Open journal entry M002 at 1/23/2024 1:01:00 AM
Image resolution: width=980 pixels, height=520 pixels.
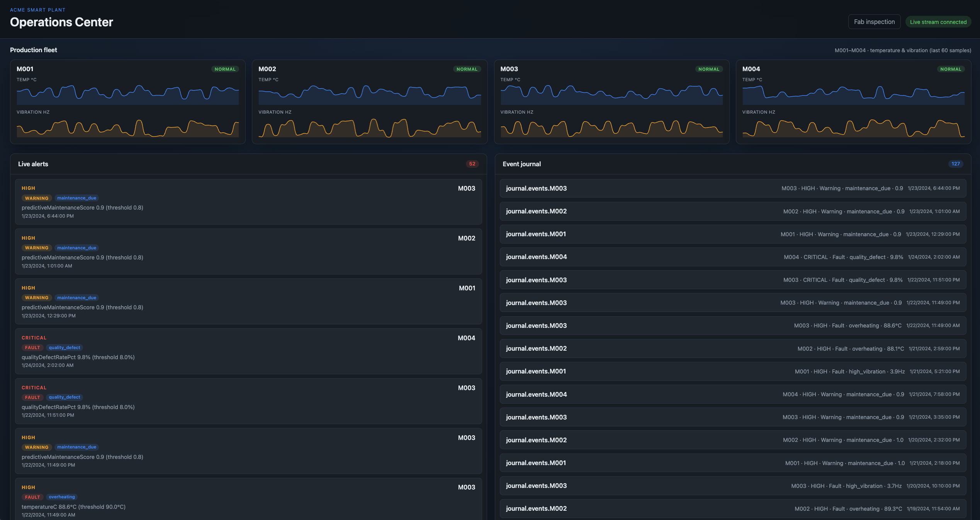pyautogui.click(x=733, y=211)
